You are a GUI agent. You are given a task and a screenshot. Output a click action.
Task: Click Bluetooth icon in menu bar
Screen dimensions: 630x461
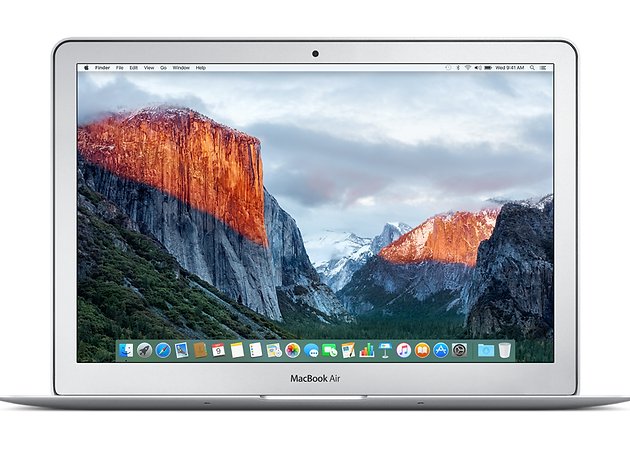tap(458, 68)
